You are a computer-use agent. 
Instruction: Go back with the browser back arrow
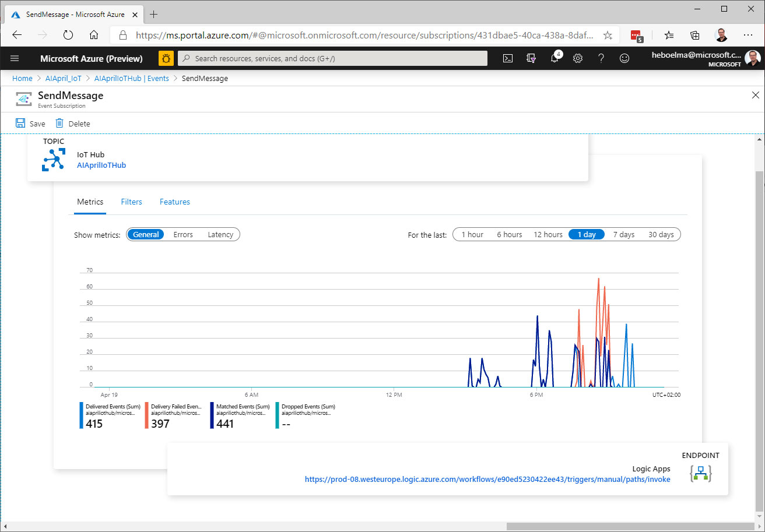[17, 35]
